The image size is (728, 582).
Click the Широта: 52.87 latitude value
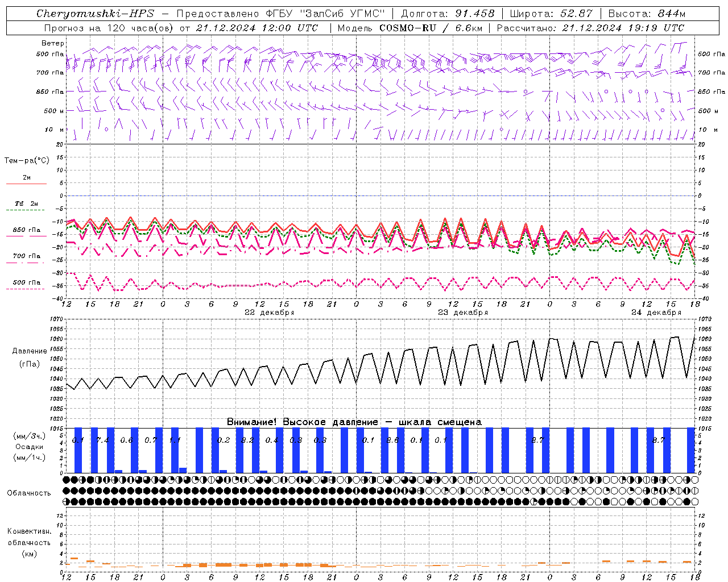(551, 14)
